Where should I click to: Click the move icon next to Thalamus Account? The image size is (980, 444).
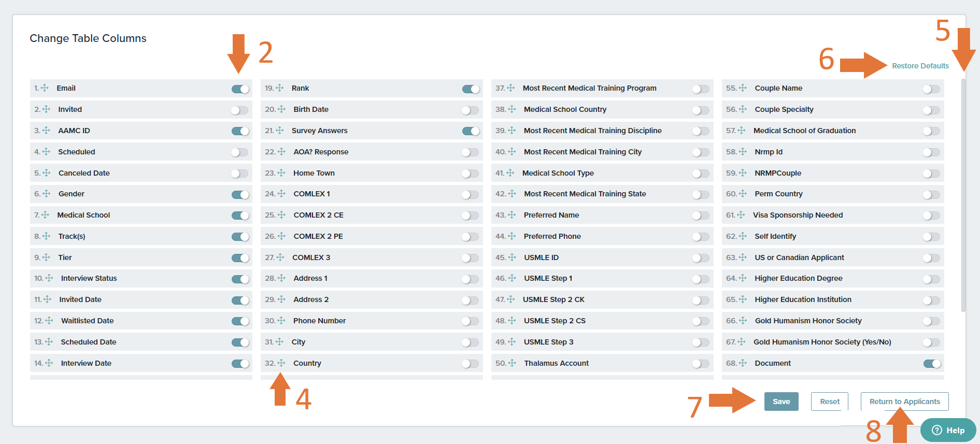pyautogui.click(x=512, y=363)
